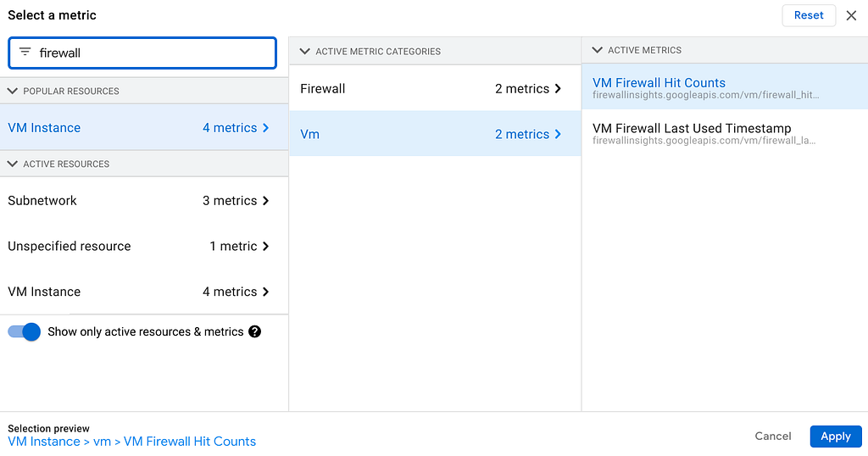Click the filter icon in search box
This screenshot has height=456, width=868.
[25, 52]
